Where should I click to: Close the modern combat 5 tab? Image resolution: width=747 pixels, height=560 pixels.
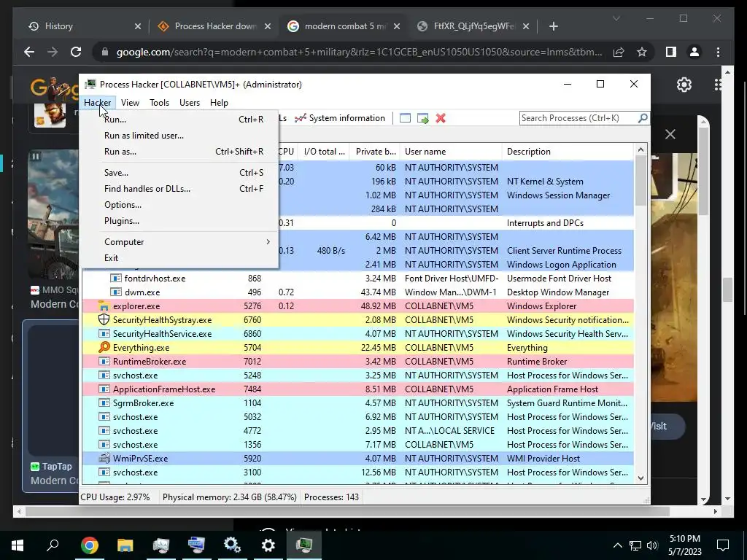click(397, 26)
